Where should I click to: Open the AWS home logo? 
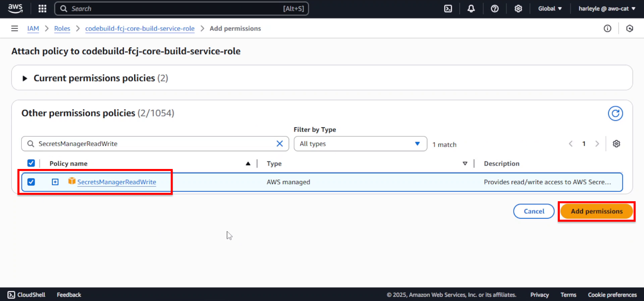click(x=15, y=8)
